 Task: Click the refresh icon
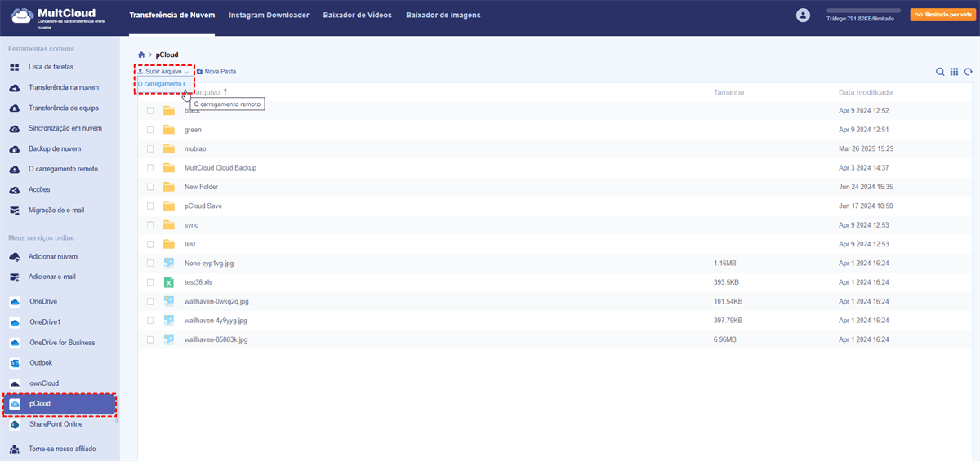968,72
